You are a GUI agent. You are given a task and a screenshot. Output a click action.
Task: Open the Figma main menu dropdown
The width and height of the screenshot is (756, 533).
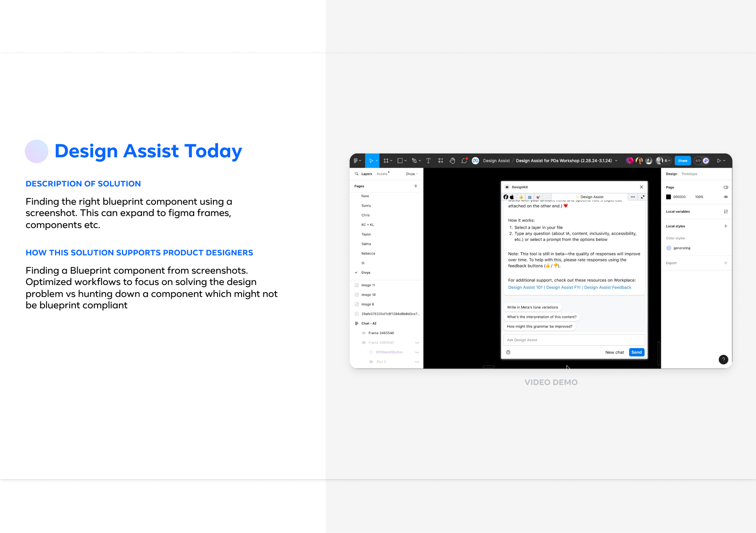click(357, 161)
